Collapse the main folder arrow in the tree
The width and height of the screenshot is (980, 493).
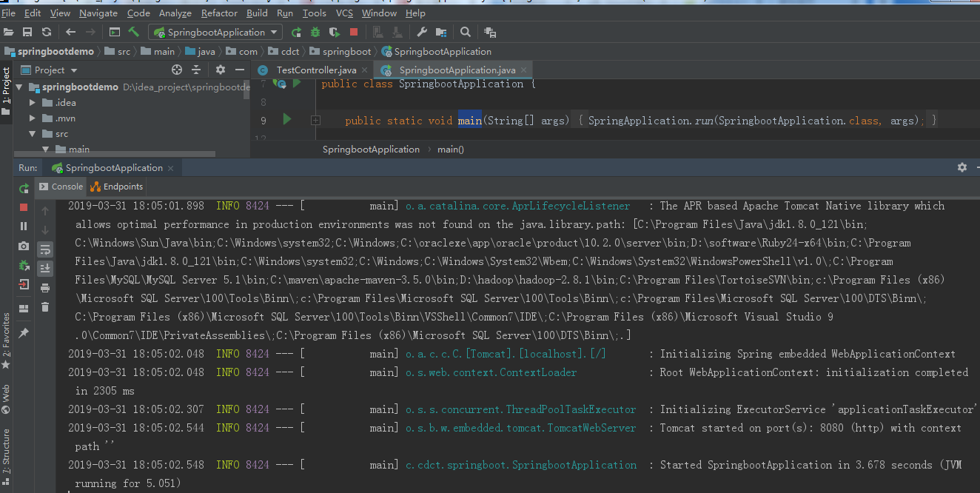45,150
